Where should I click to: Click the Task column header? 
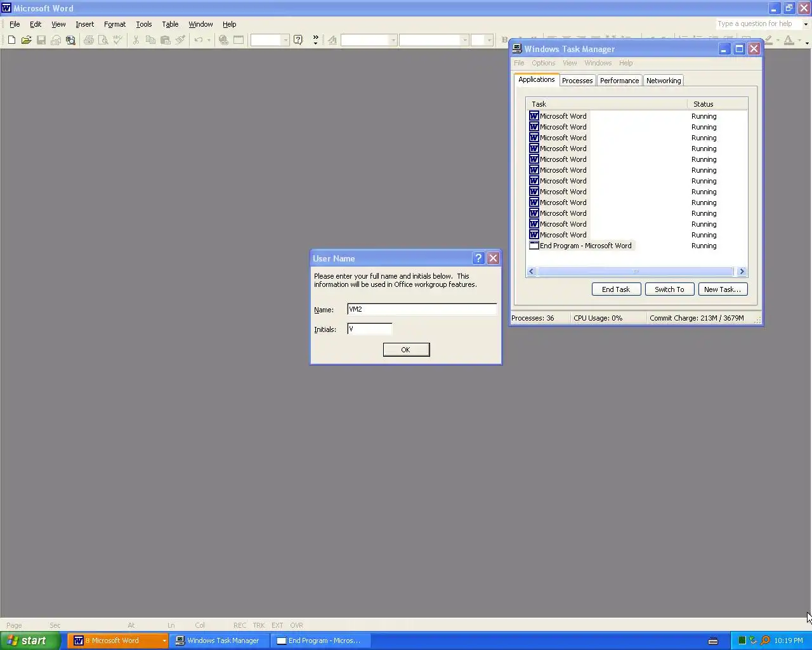pos(606,104)
